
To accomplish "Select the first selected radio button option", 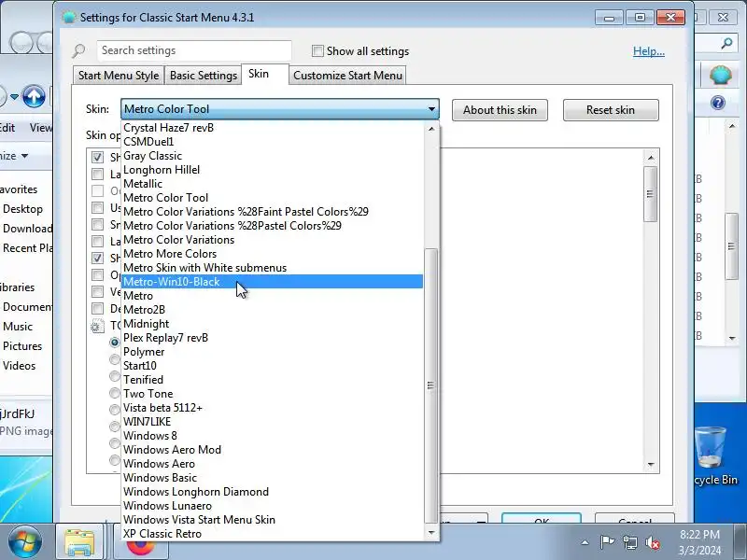I will pos(114,343).
